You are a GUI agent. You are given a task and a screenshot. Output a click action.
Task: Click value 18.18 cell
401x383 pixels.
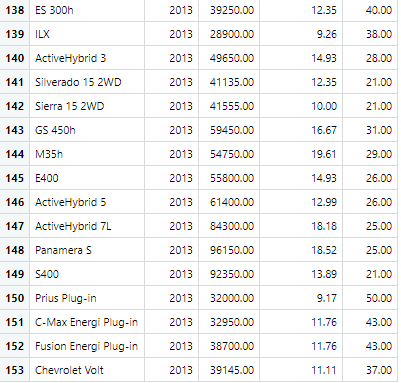[x=301, y=226]
